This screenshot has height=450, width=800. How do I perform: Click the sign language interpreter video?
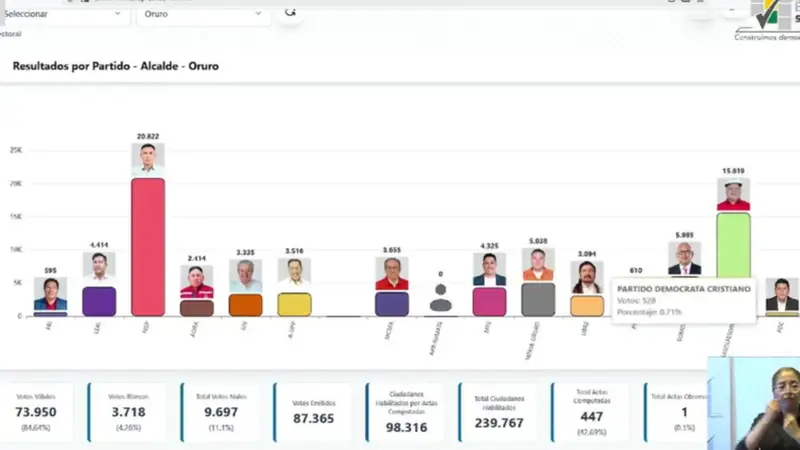(x=753, y=404)
